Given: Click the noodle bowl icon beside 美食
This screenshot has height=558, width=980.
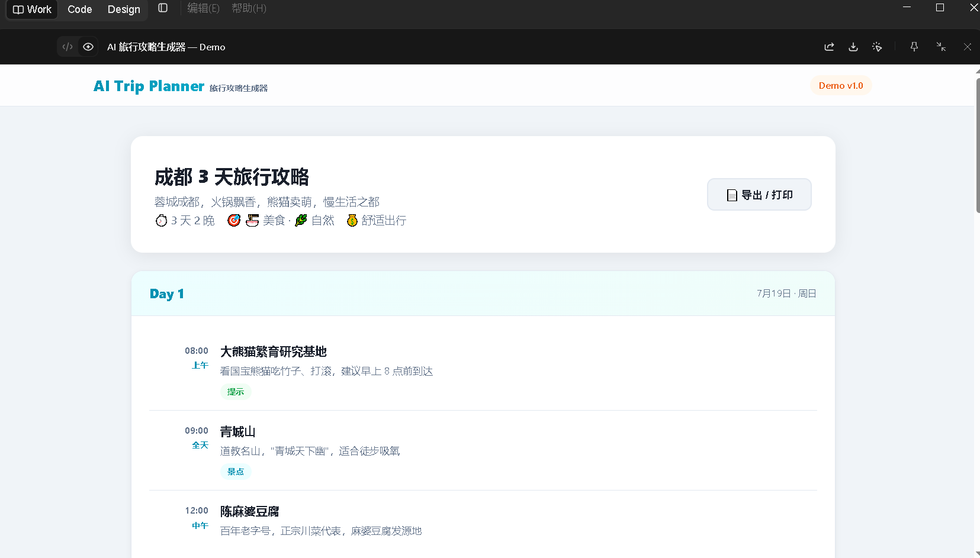Looking at the screenshot, I should [252, 221].
